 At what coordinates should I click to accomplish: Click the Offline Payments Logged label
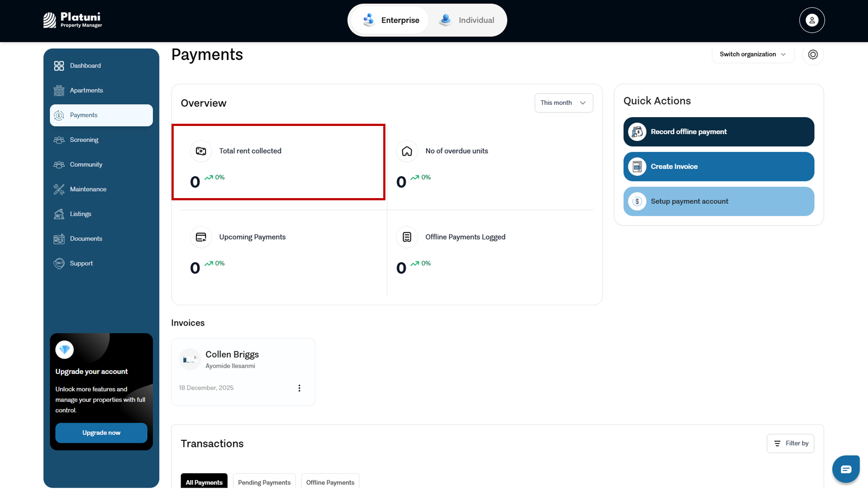(x=465, y=237)
